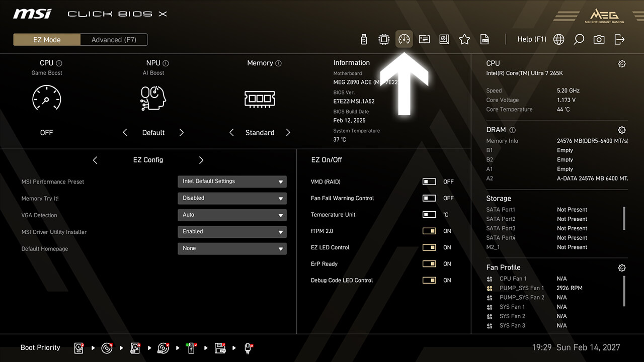644x362 pixels.
Task: Click the DRAM panel settings gear
Action: (622, 130)
